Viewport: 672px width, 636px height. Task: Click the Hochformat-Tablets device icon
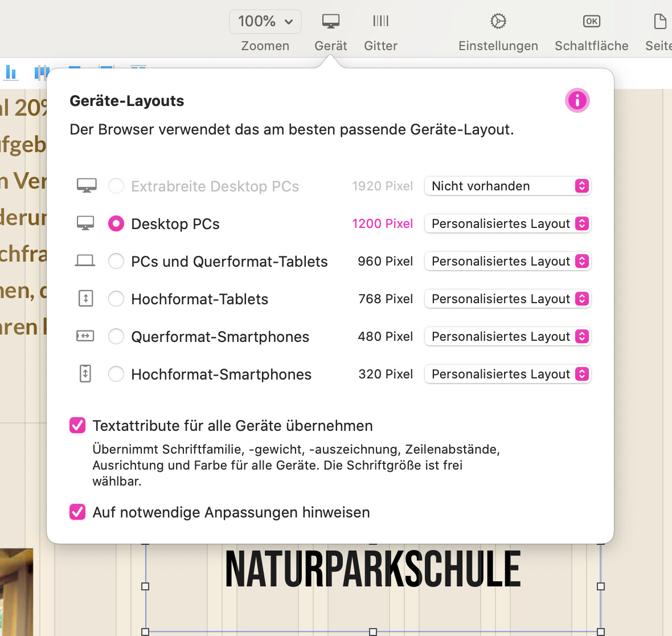[x=85, y=299]
